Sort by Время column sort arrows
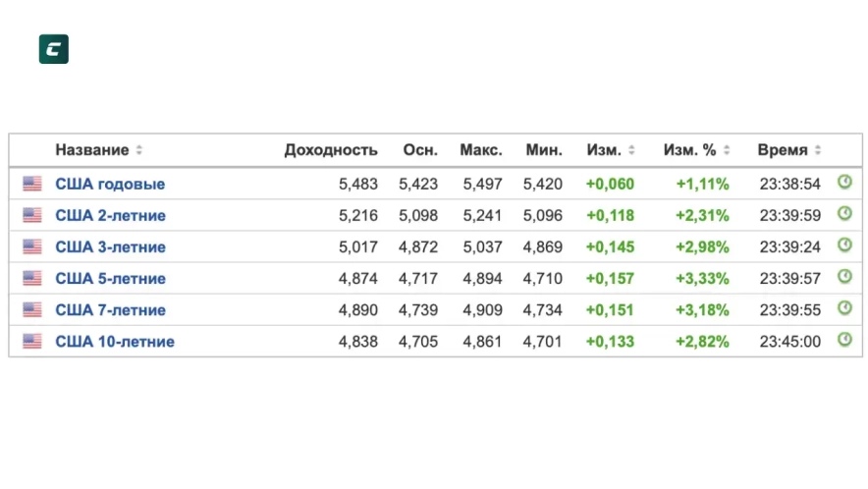Image resolution: width=868 pixels, height=489 pixels. (818, 150)
